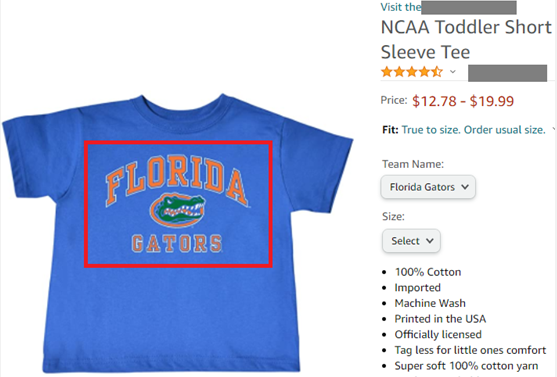Click the GATORS lettering on the shirt
This screenshot has width=557, height=377.
(177, 244)
